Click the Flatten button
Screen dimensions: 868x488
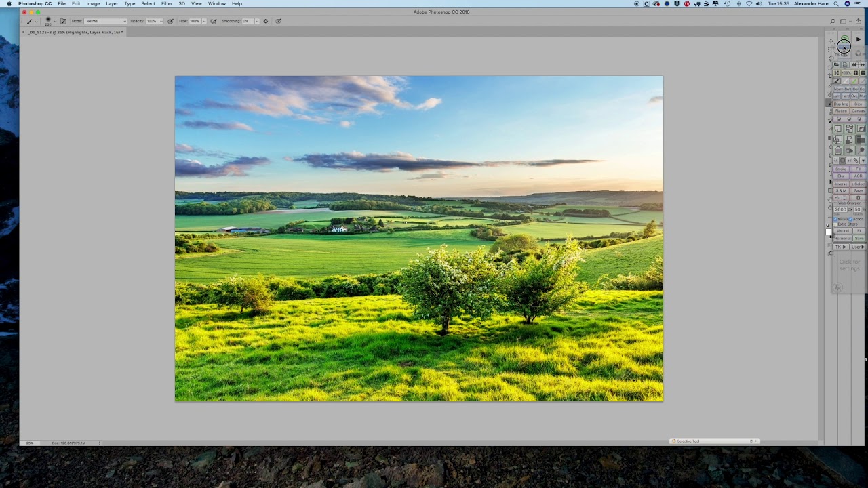click(x=841, y=111)
